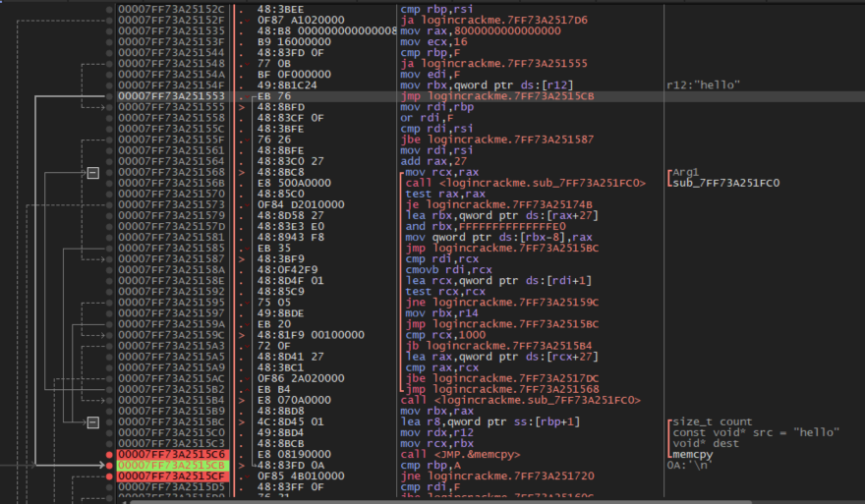This screenshot has width=865, height=504.
Task: Collapse the function fold box at address 00007FF73A251568
Action: (92, 173)
